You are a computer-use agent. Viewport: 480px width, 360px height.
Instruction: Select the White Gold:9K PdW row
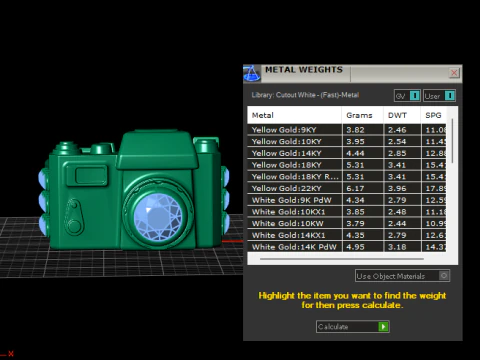click(x=347, y=200)
